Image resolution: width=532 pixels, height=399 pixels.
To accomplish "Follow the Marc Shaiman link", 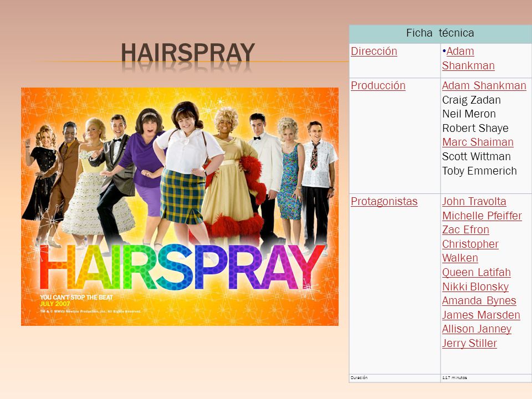I will [478, 142].
